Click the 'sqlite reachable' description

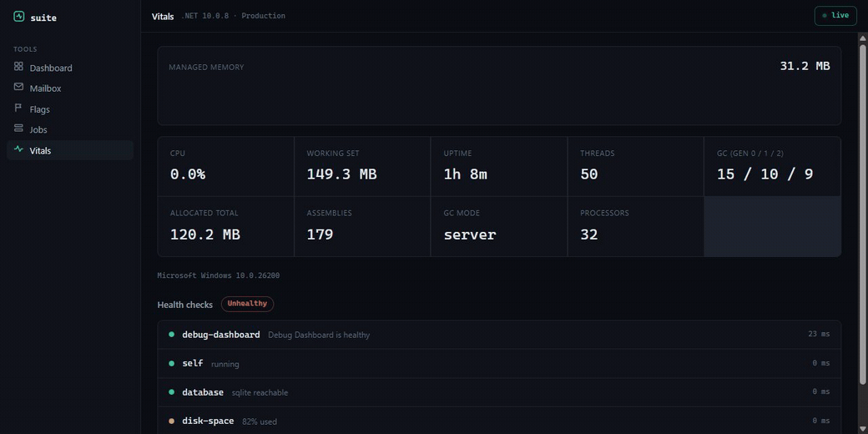tap(260, 392)
